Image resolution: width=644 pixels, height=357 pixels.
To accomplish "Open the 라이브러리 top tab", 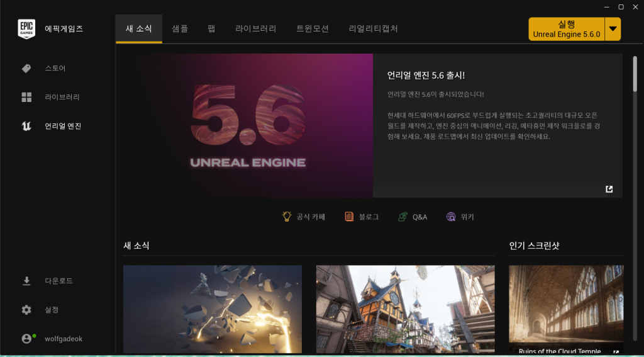I will 256,29.
